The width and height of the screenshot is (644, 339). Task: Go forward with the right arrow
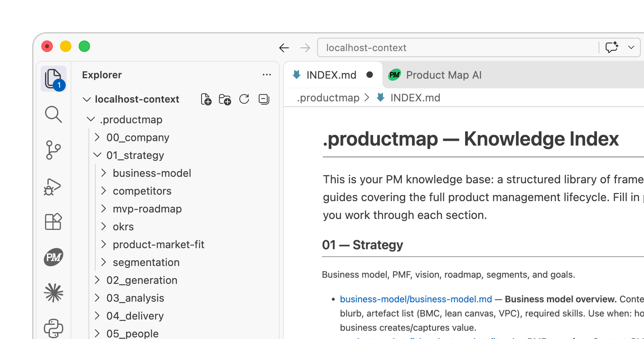click(305, 48)
